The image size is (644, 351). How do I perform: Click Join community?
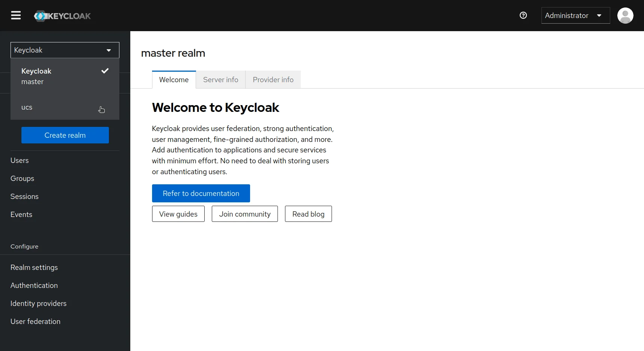[x=244, y=214]
